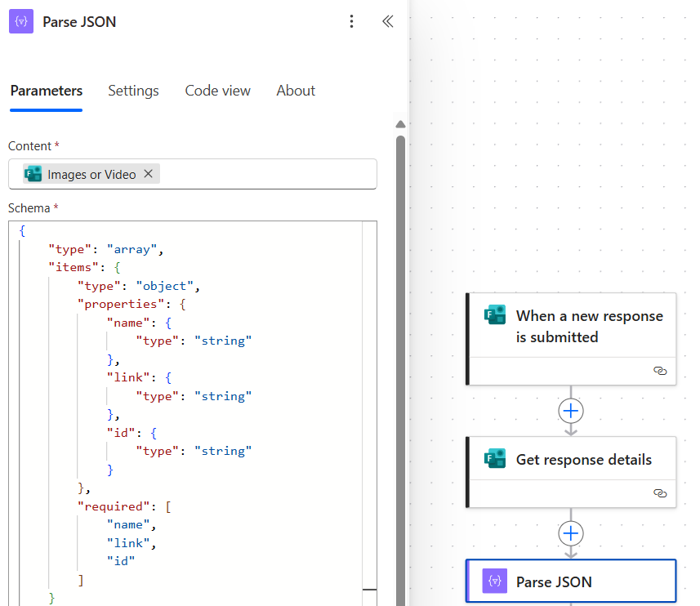Insert a step between the trigger and Get response details

[570, 411]
